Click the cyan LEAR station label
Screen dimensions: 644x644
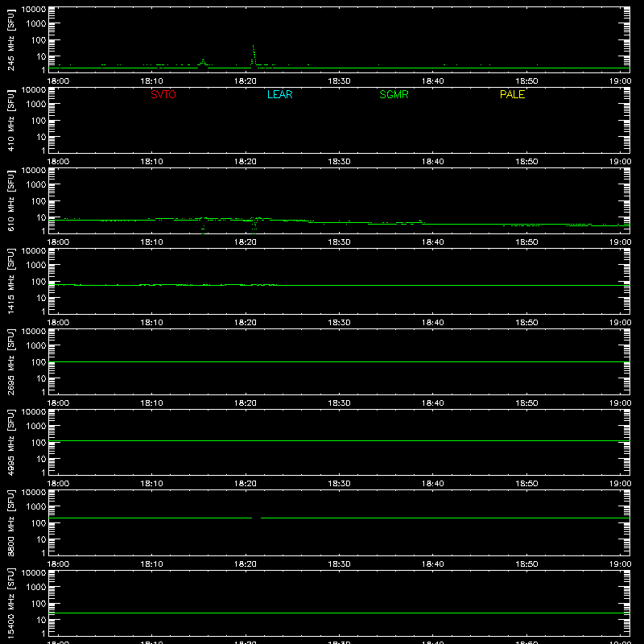tap(279, 94)
